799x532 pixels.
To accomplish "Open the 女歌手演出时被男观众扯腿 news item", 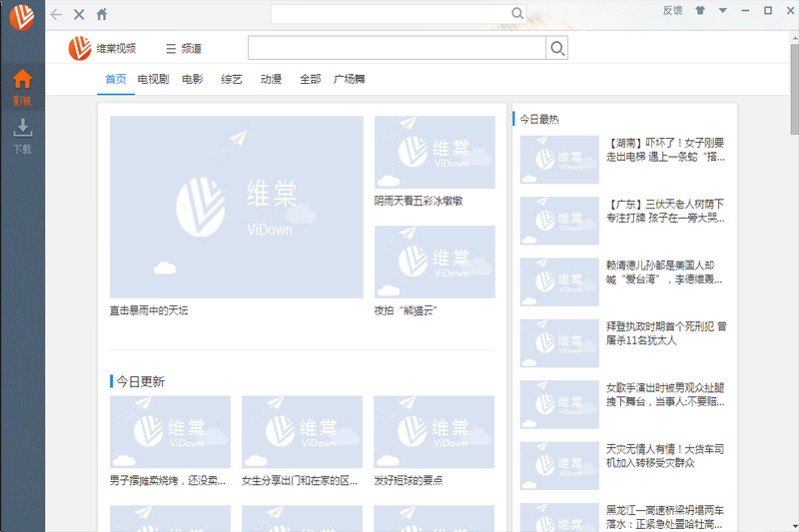I will [x=665, y=394].
